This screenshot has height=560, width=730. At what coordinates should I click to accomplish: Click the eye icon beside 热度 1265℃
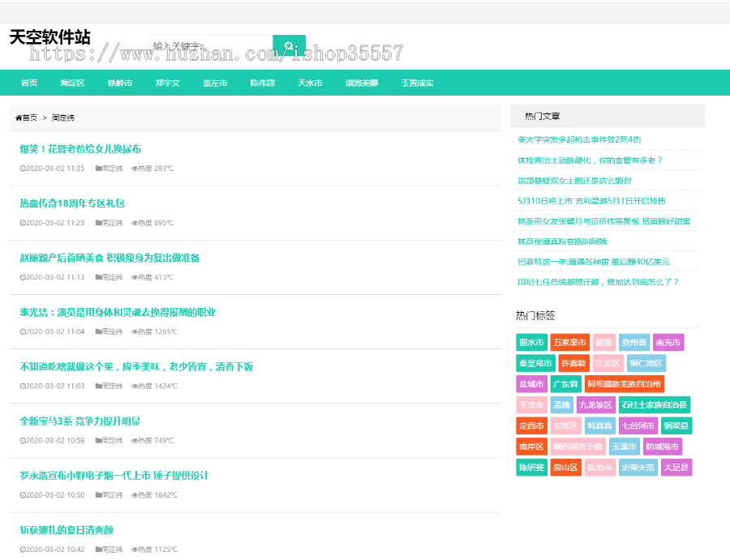(135, 331)
